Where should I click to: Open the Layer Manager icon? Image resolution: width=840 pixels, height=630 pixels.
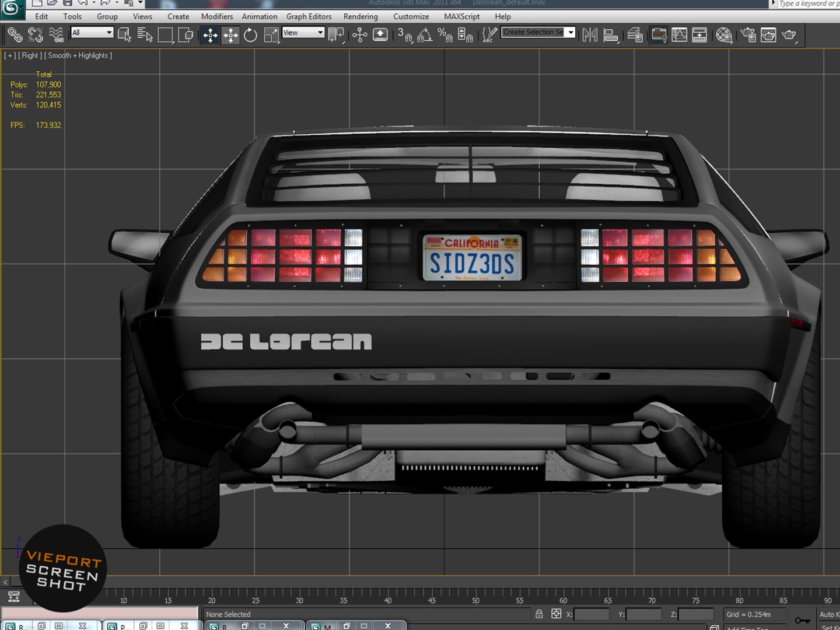(635, 35)
